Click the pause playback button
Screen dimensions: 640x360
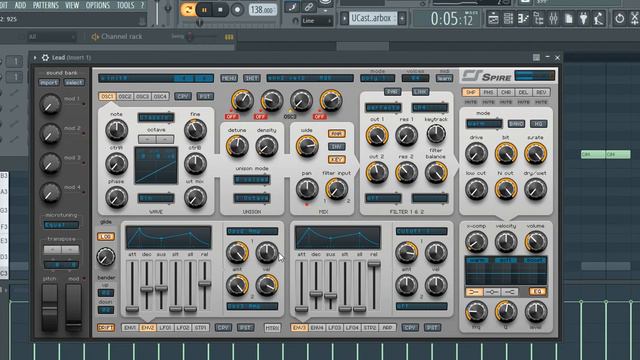coord(204,9)
